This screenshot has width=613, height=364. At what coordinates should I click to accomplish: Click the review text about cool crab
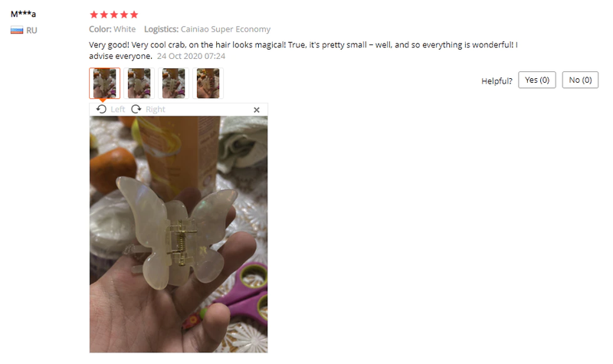303,51
